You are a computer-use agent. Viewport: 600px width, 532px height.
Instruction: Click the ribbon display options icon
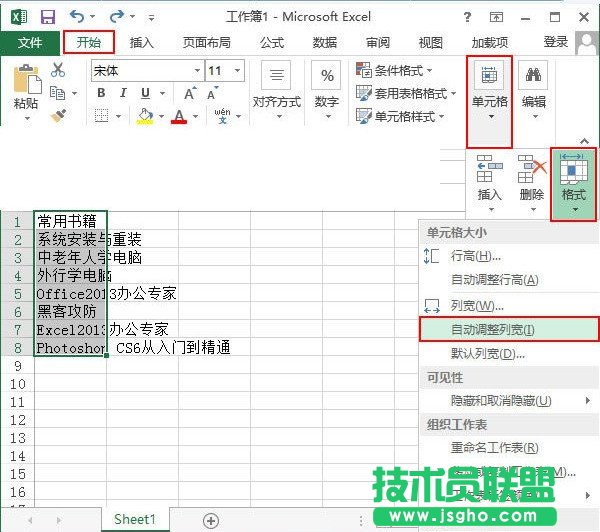pyautogui.click(x=496, y=17)
